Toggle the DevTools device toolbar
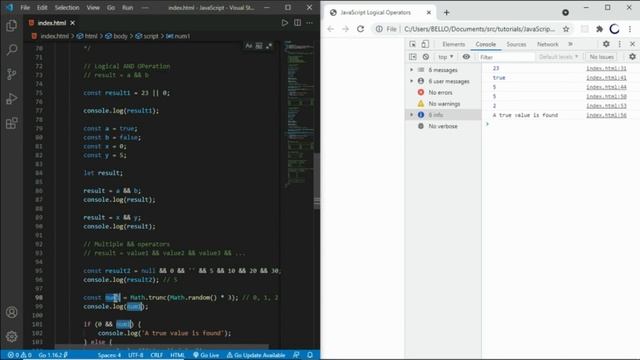 (425, 44)
